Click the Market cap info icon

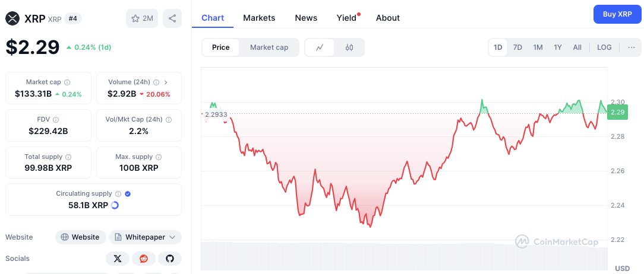point(67,82)
